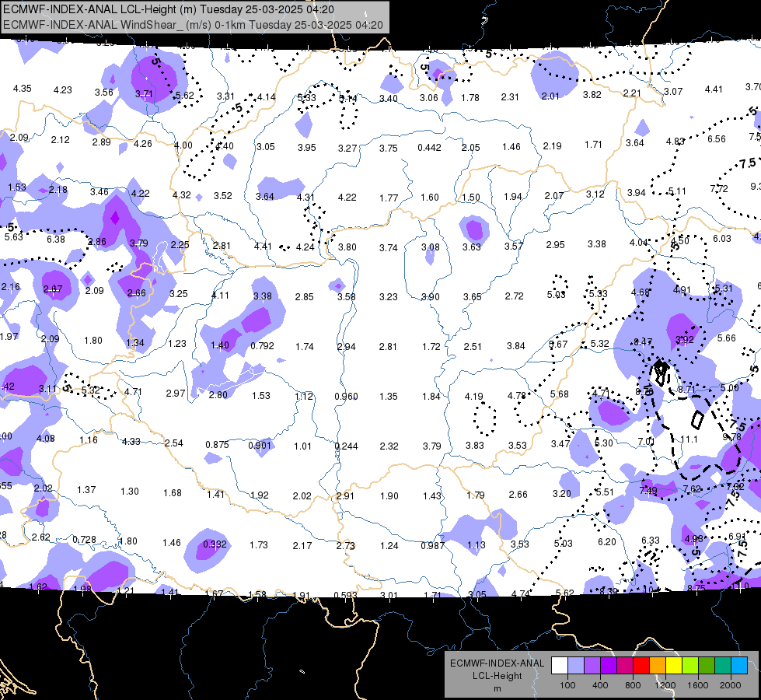Click the map value 2.32

(x=389, y=446)
